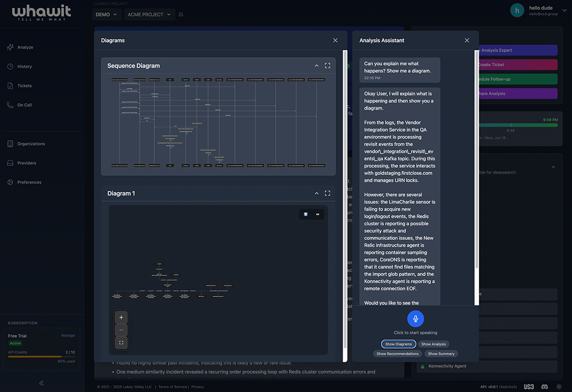Open Tickets from the sidebar

point(24,86)
